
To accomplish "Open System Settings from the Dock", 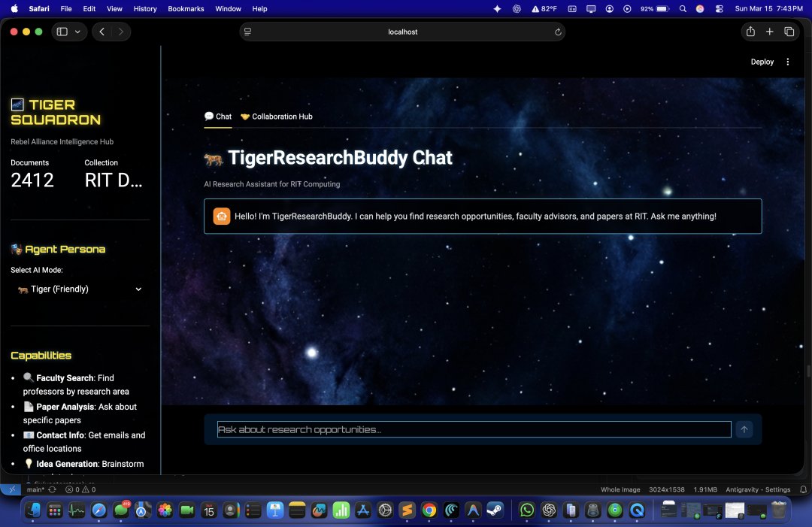I will 385,510.
